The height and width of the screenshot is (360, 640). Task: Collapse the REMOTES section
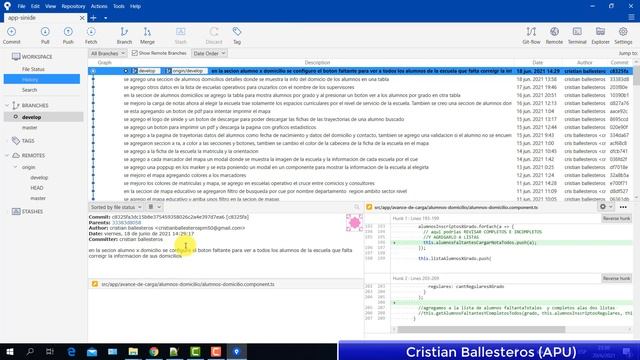pos(7,156)
